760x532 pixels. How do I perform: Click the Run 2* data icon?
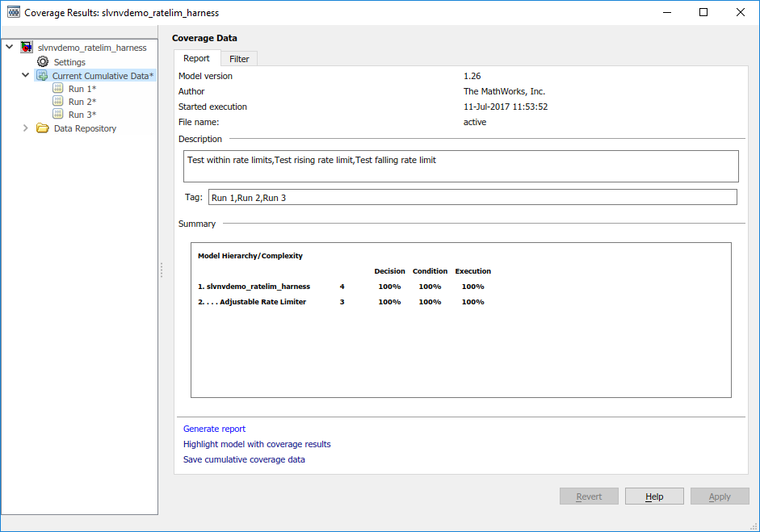click(x=57, y=101)
